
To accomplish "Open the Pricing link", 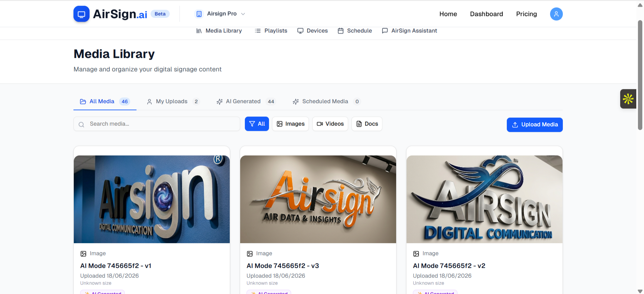I will (x=526, y=14).
